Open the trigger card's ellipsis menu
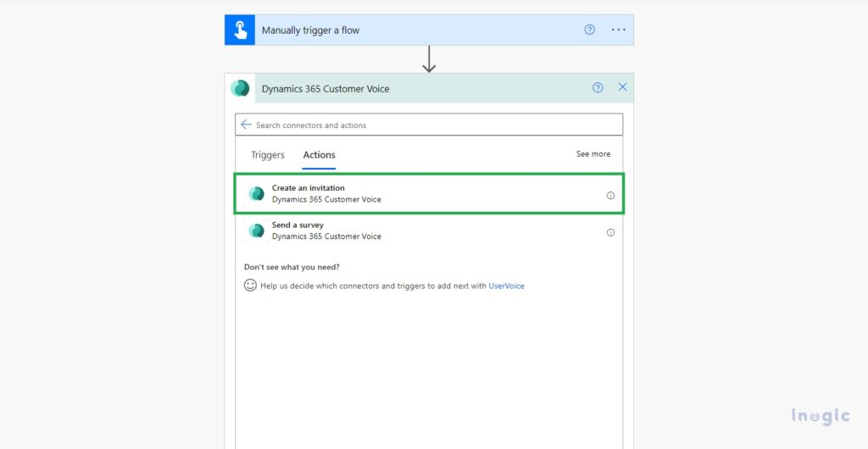The width and height of the screenshot is (868, 449). [x=619, y=30]
